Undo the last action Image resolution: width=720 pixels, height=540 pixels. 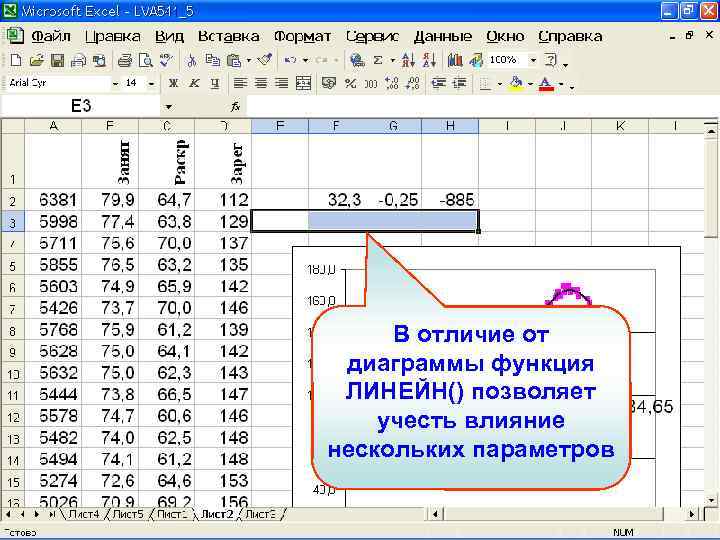tap(290, 60)
